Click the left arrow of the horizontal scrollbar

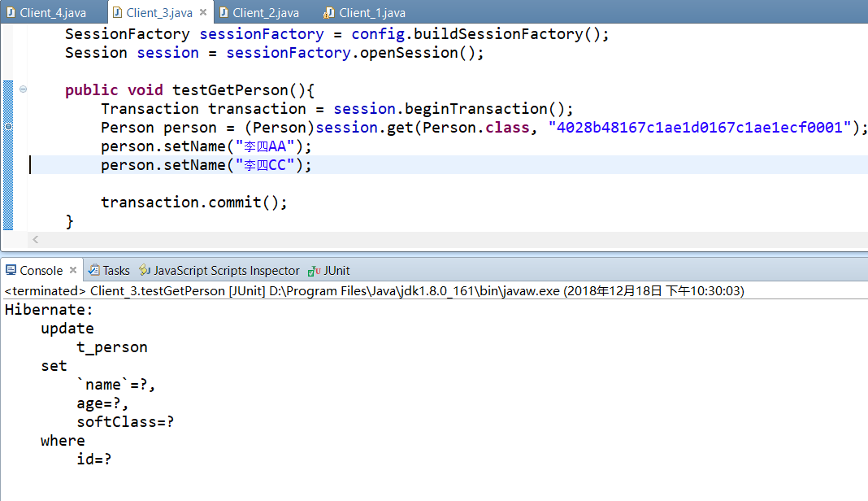pyautogui.click(x=35, y=239)
